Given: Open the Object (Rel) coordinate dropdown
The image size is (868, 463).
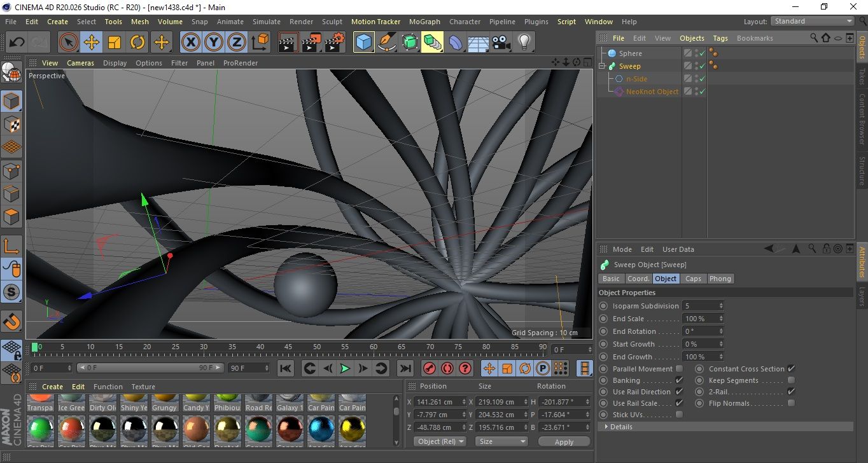Looking at the screenshot, I should click(x=440, y=441).
